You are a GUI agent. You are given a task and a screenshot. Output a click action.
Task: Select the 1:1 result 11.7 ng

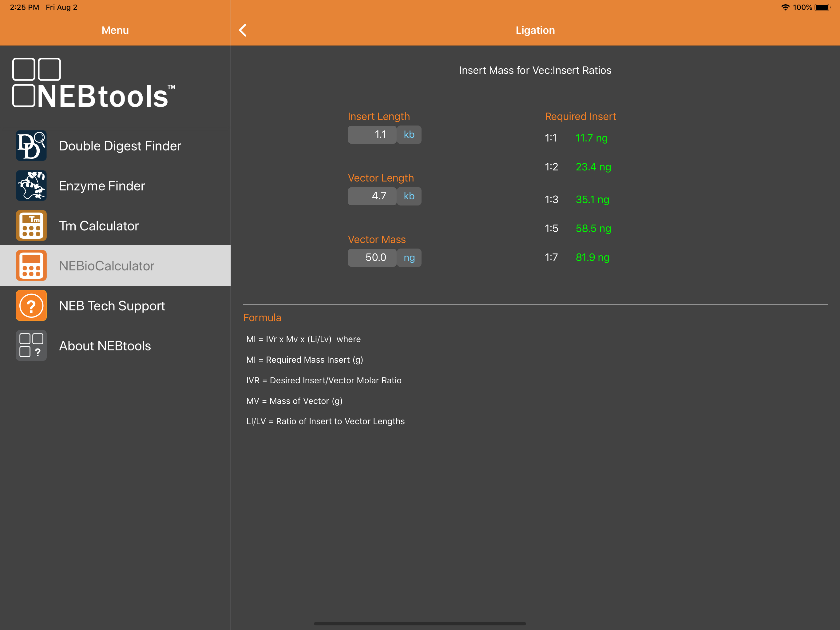point(592,138)
